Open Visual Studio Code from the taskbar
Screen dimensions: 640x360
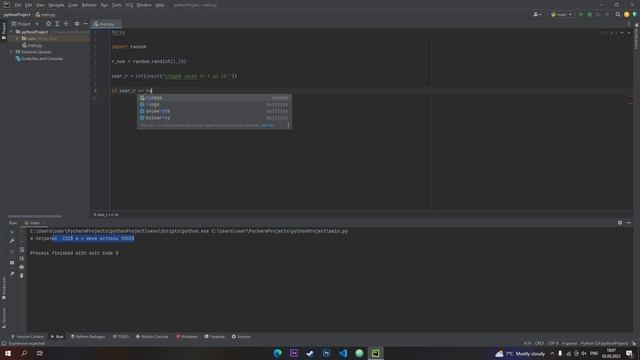point(343,353)
